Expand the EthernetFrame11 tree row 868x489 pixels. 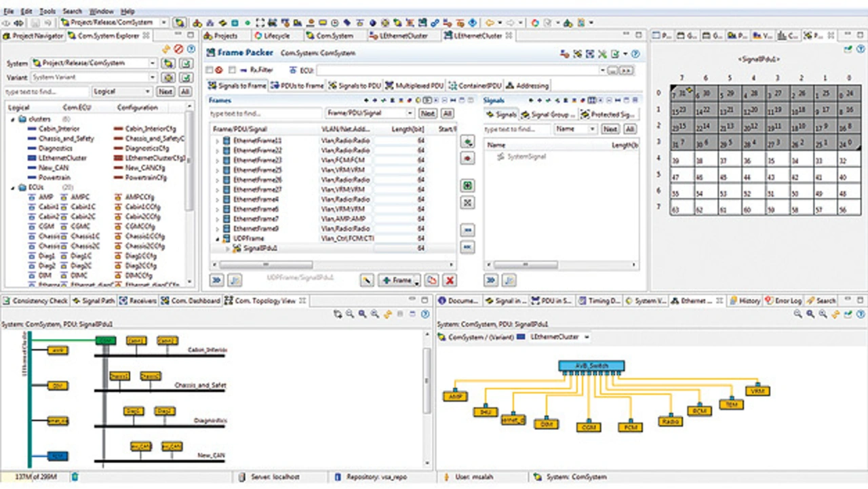(x=218, y=140)
